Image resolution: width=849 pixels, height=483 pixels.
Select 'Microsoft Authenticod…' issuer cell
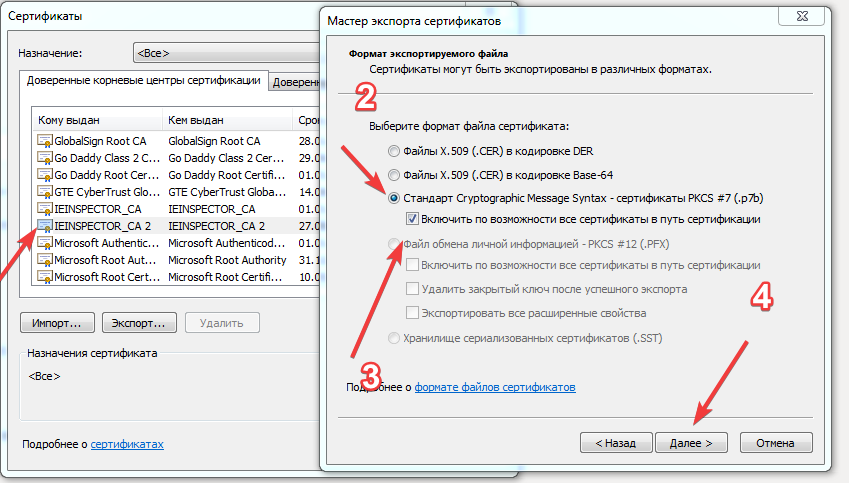click(226, 243)
